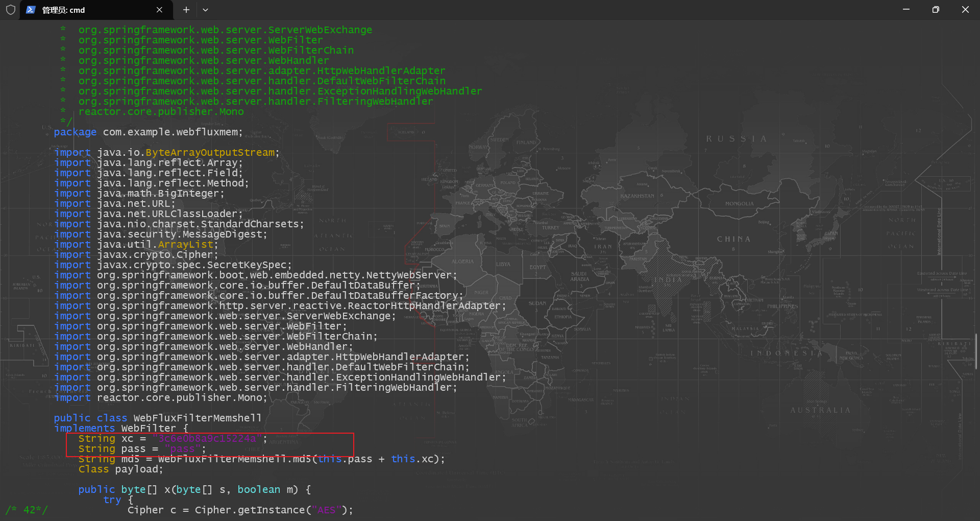Click public byte[] x method signature
980x521 pixels.
[x=194, y=490]
